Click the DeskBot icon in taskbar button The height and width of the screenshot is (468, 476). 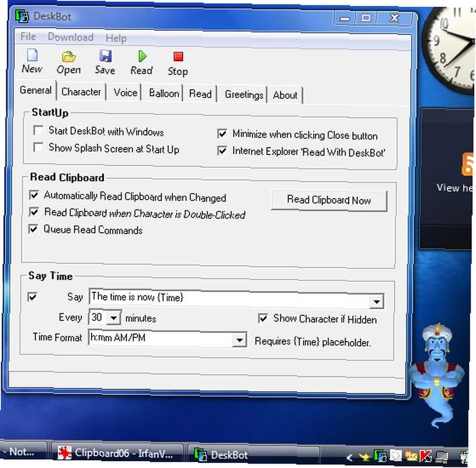200,455
